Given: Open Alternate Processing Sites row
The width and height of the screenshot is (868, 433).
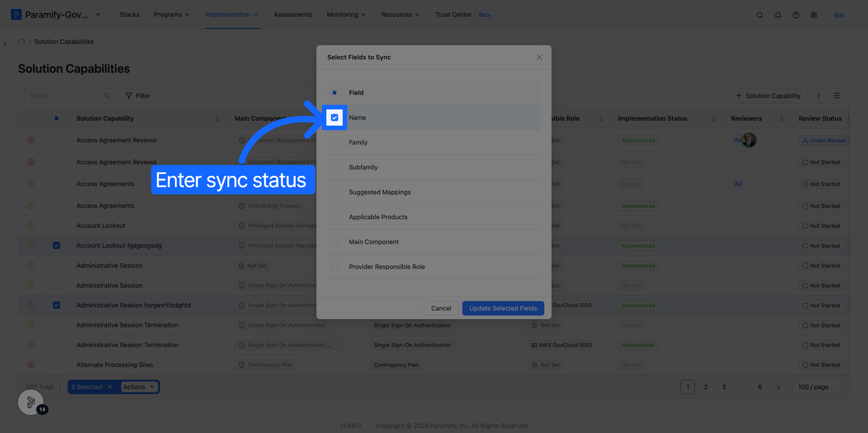Looking at the screenshot, I should pos(115,365).
